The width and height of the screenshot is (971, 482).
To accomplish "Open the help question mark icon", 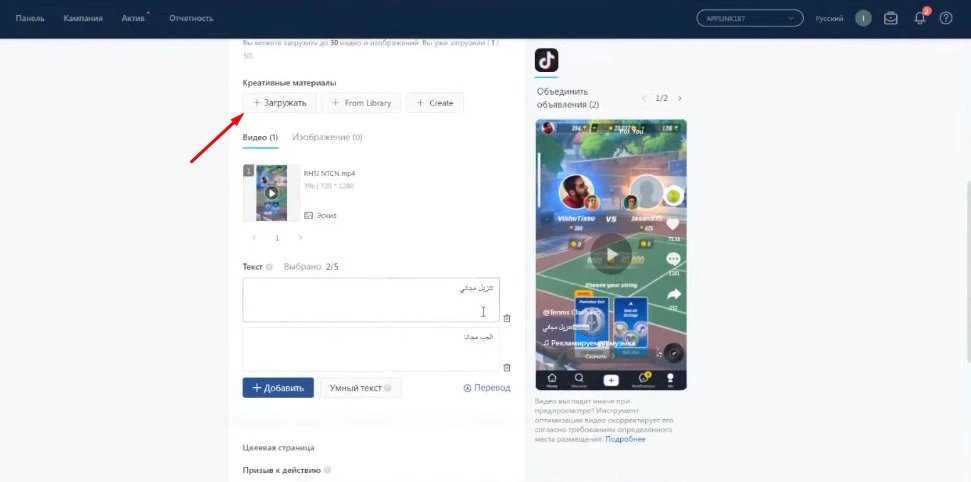I will tap(946, 19).
